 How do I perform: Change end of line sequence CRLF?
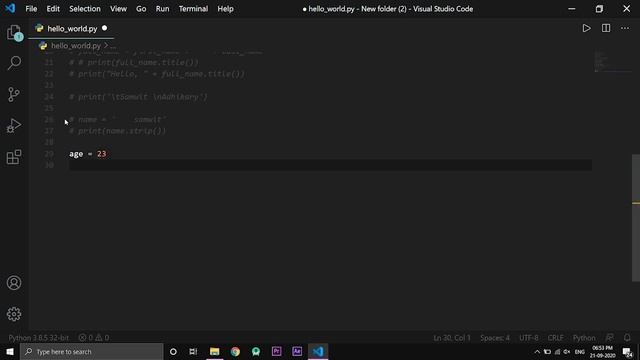pos(555,338)
